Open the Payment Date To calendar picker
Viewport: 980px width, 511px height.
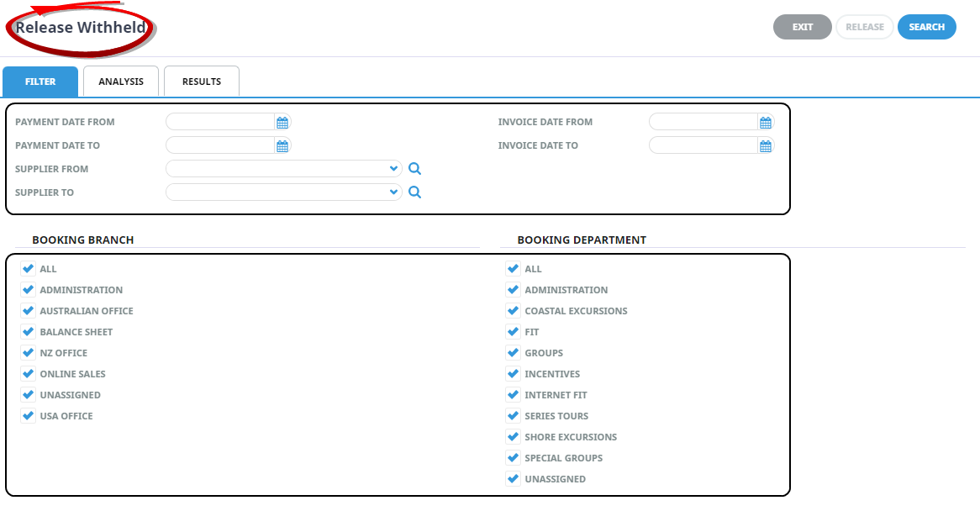282,146
